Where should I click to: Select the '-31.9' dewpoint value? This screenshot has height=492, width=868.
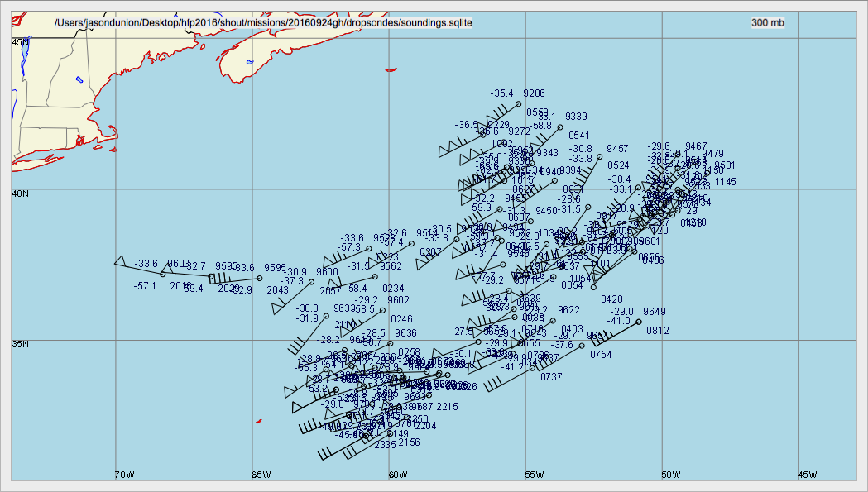pyautogui.click(x=307, y=319)
